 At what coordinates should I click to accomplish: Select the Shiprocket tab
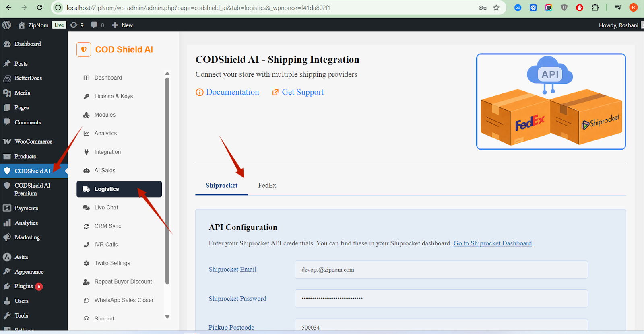[221, 186]
